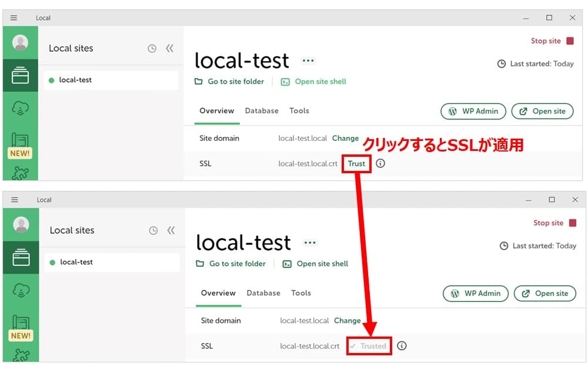Image resolution: width=588 pixels, height=370 pixels.
Task: Open Blueprints NEW! icon in lower sidebar
Action: coord(21,328)
